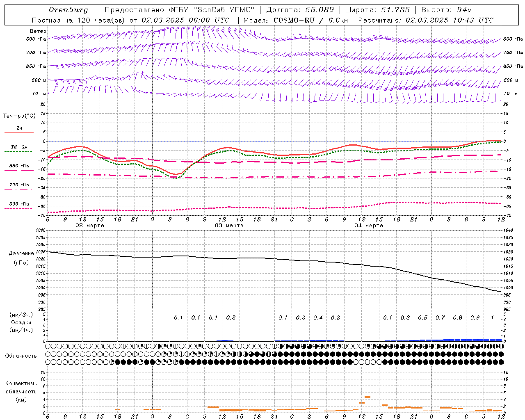Click the "Рассчитано: 02.03.2025 10:43 UTC" text

tap(426, 20)
